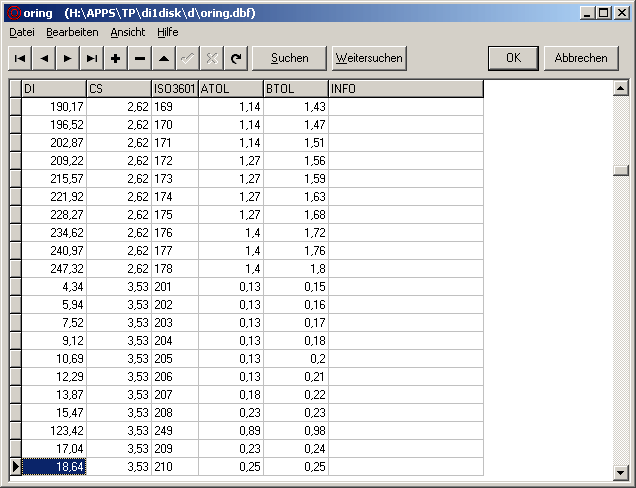Refresh the table data
Viewport: 636px width, 488px height.
tap(235, 58)
